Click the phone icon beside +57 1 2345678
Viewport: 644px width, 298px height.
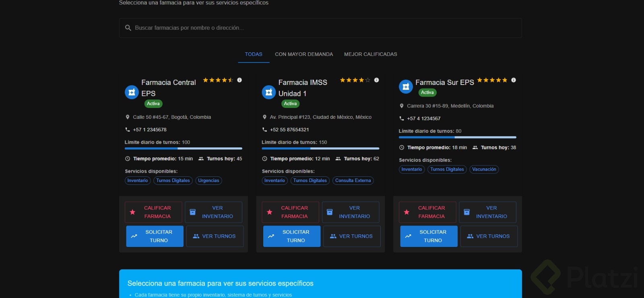coord(128,130)
